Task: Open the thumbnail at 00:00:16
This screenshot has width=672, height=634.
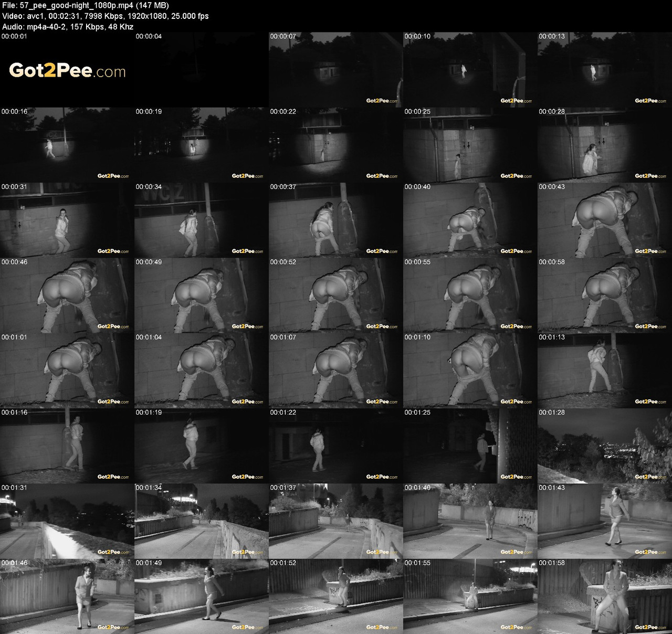Action: click(x=67, y=145)
